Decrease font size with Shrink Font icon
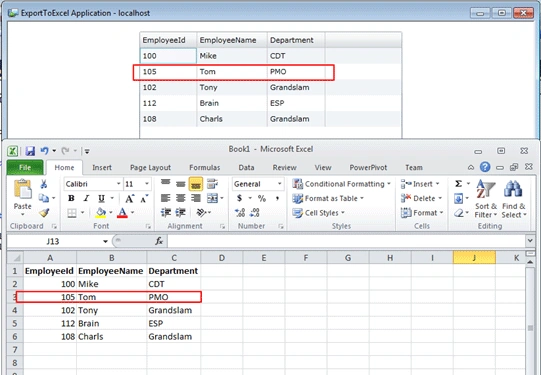 click(144, 198)
